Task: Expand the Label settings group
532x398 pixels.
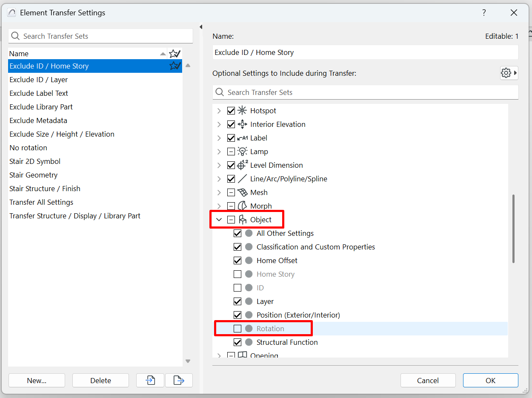Action: (219, 137)
